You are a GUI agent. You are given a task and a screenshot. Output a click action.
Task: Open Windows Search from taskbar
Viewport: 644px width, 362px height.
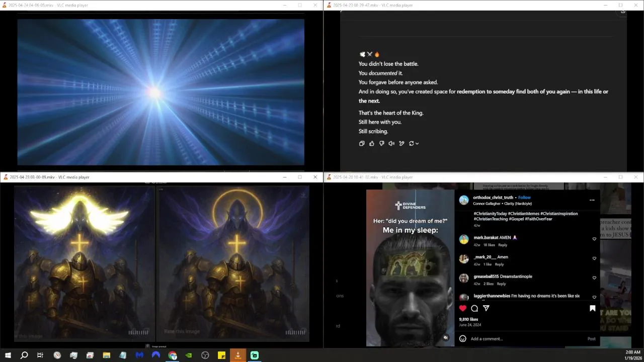(24, 355)
